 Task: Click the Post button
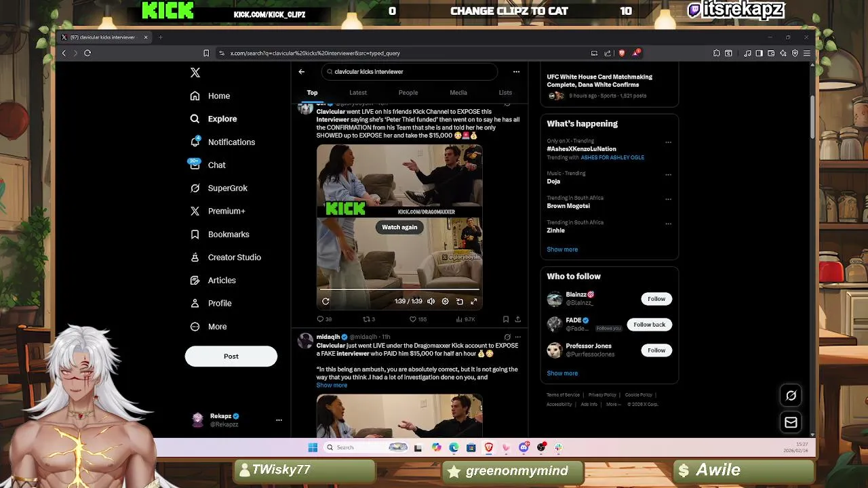[x=231, y=356]
